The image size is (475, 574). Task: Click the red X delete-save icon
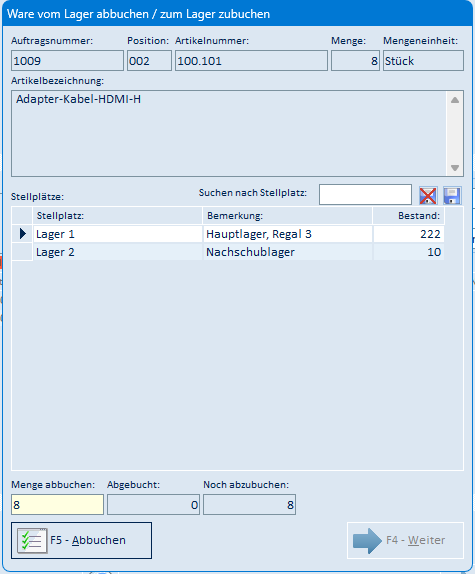pyautogui.click(x=427, y=195)
